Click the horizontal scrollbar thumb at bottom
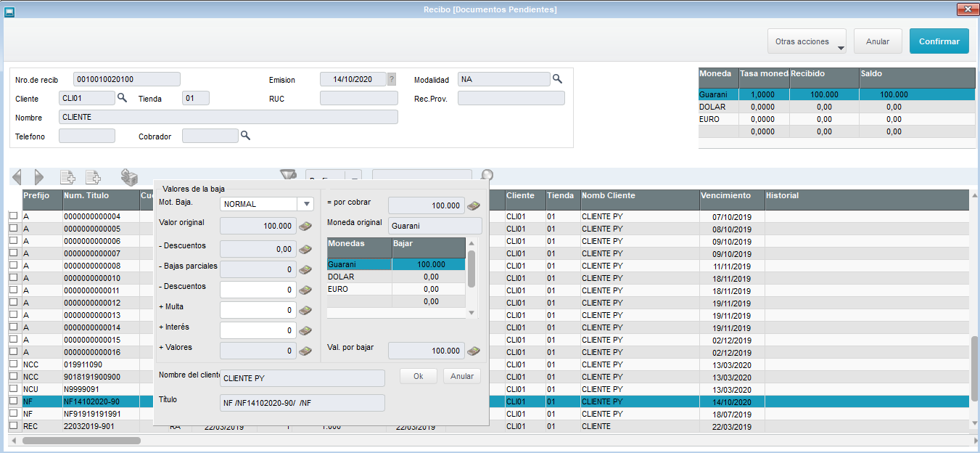Screen dimensions: 980x453 click(x=81, y=440)
